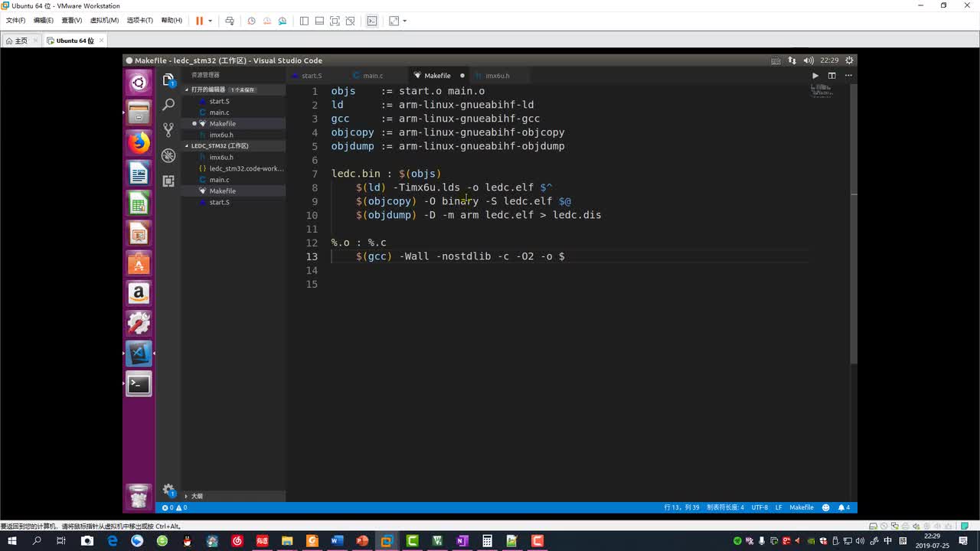
Task: Open main.c under open editors list
Action: pos(219,112)
